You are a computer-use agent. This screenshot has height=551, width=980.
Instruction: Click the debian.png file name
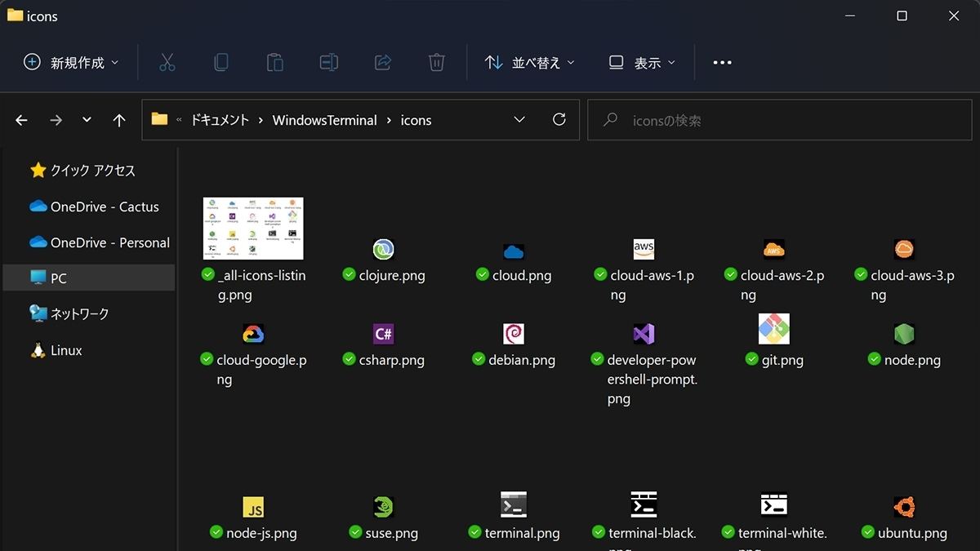pos(522,360)
